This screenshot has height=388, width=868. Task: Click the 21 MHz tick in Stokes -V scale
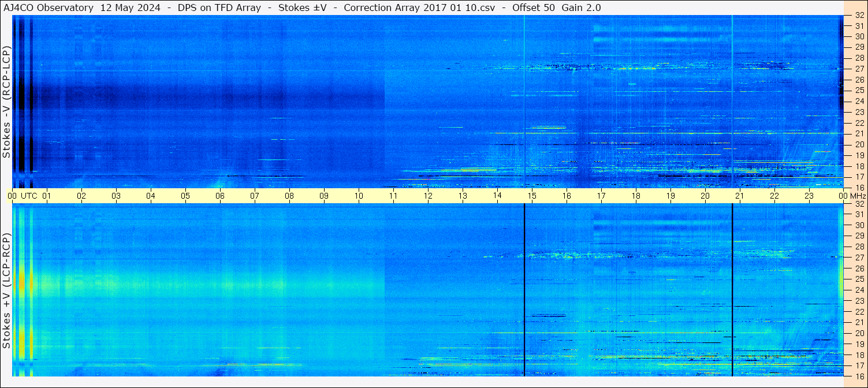(x=859, y=134)
